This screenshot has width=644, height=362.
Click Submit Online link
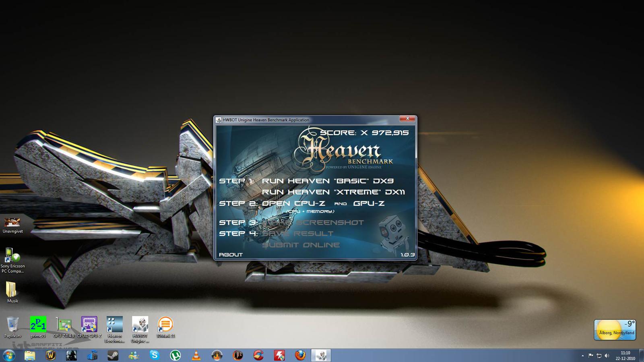coord(301,245)
